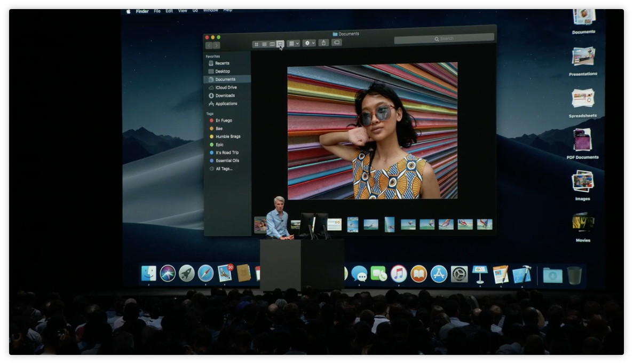
Task: Open Launchpad from the Dock
Action: click(x=186, y=274)
